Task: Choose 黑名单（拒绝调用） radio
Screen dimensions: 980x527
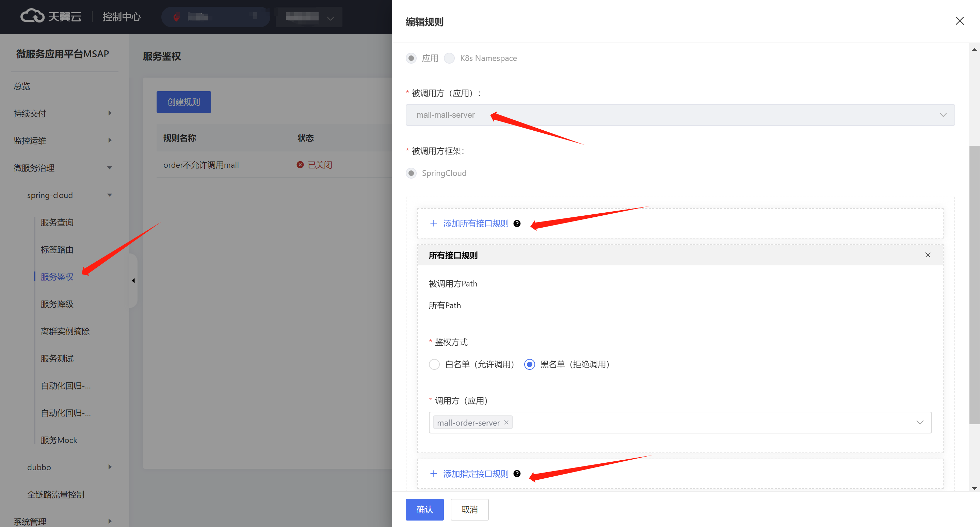Action: (x=530, y=364)
